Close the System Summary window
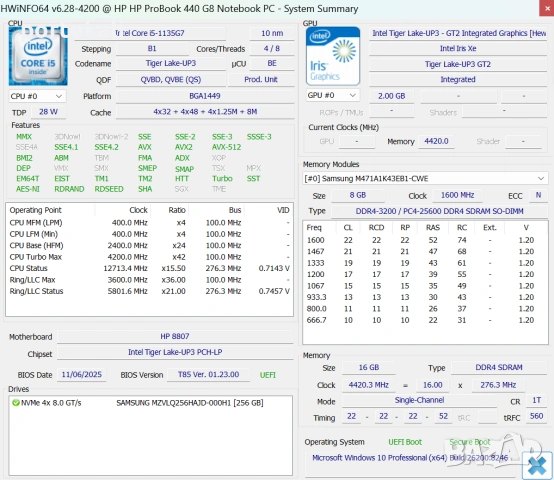554x480 pixels. [x=547, y=8]
